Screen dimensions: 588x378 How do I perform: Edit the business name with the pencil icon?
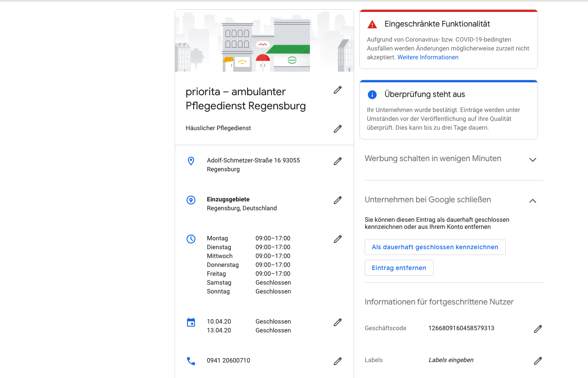click(337, 90)
